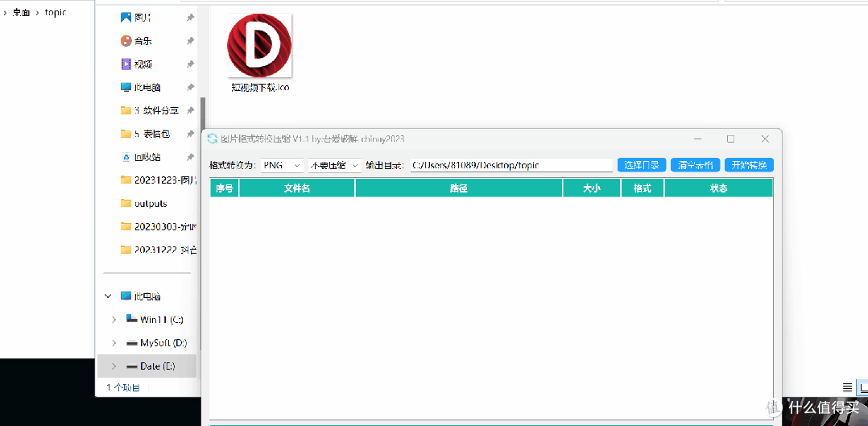Open the 5-表情包 folder in sidebar
The height and width of the screenshot is (426, 868).
(145, 134)
